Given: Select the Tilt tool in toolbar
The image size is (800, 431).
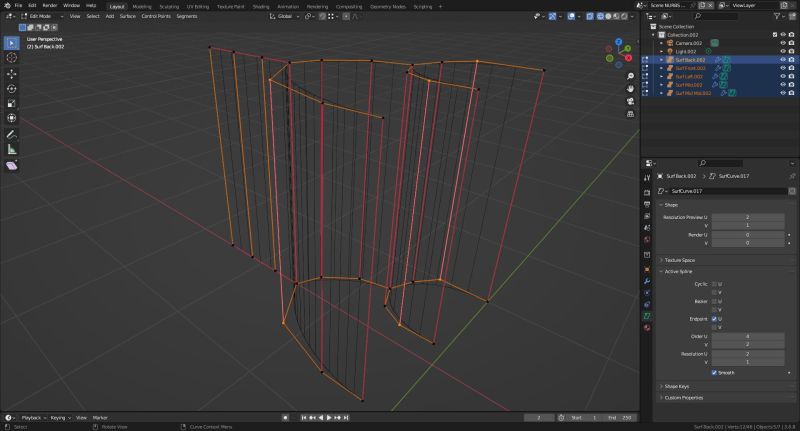Looking at the screenshot, I should (12, 166).
